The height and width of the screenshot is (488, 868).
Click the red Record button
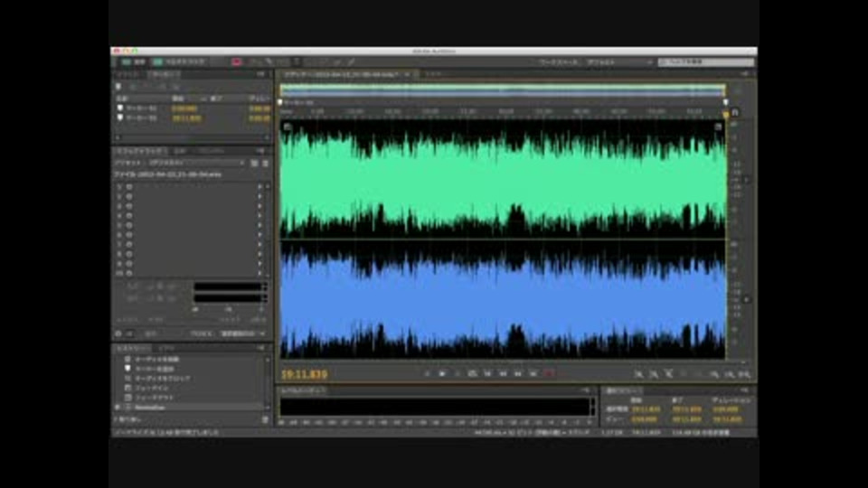click(x=549, y=374)
